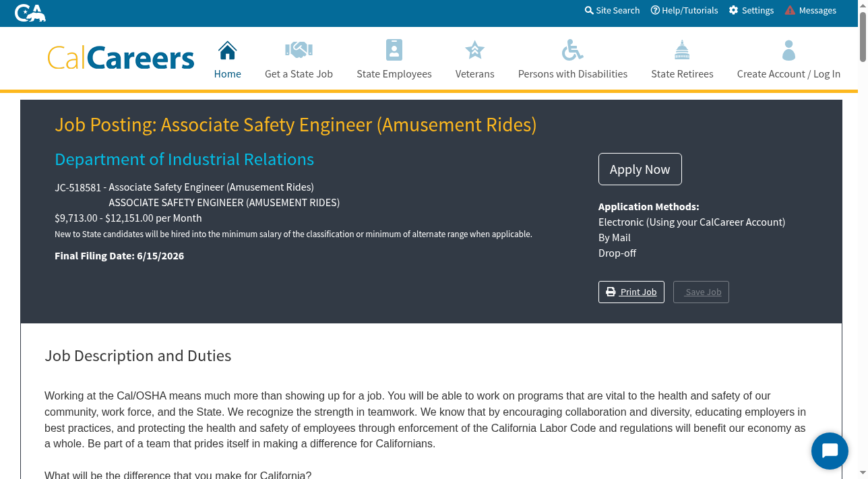Open the Settings text link
Image resolution: width=868 pixels, height=479 pixels.
point(757,10)
